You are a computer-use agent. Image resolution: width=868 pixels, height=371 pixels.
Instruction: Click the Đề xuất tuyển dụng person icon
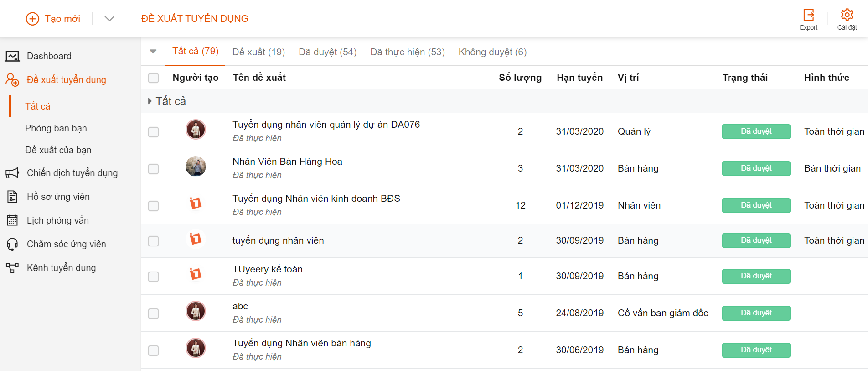[12, 80]
